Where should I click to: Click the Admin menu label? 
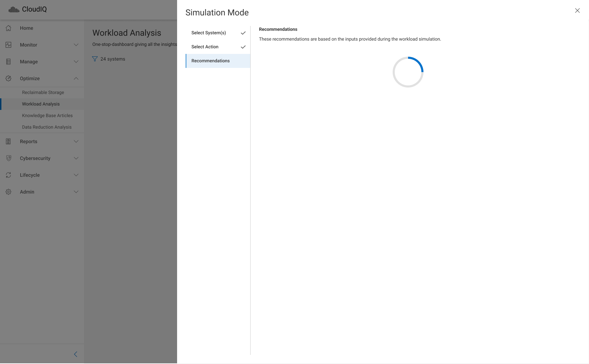[27, 192]
